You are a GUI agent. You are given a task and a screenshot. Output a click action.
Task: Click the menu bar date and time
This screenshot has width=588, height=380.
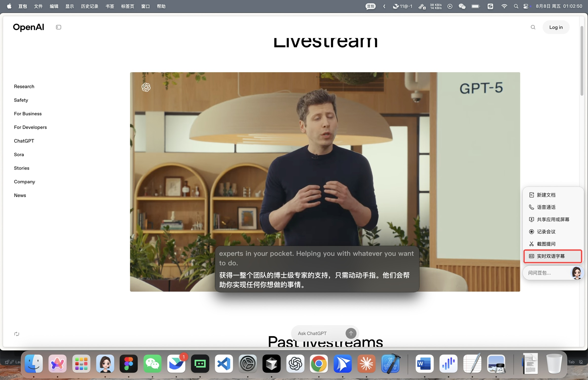pyautogui.click(x=559, y=6)
